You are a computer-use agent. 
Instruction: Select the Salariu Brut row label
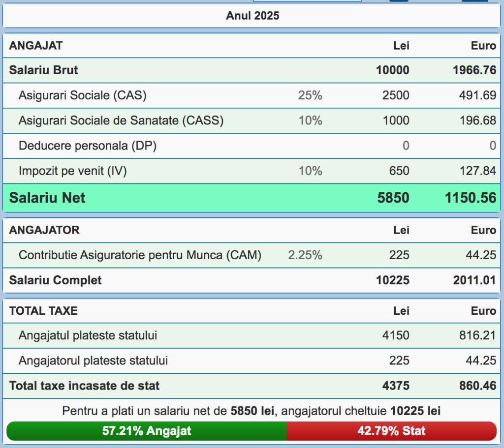[44, 70]
